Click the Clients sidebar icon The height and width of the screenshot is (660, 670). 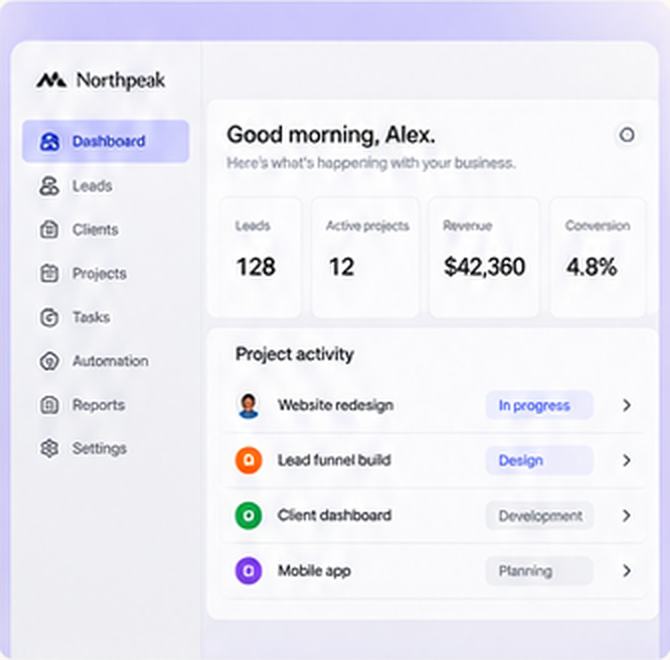pyautogui.click(x=49, y=229)
